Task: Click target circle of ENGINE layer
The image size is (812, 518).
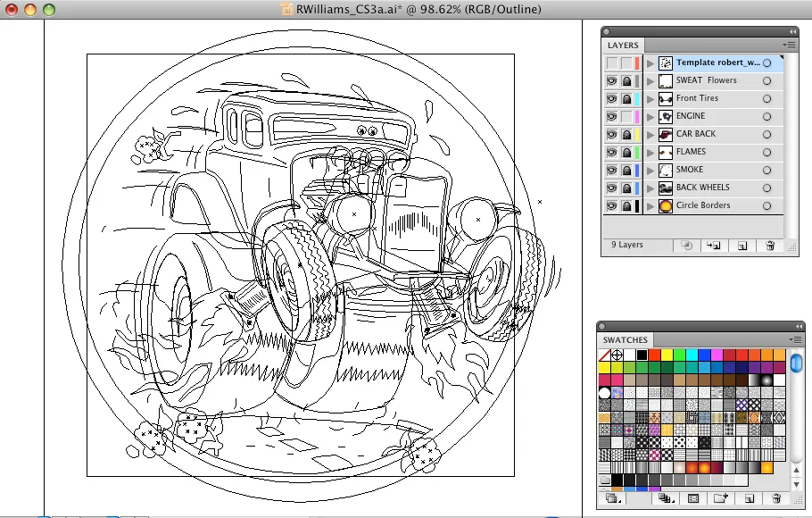Action: click(x=767, y=117)
